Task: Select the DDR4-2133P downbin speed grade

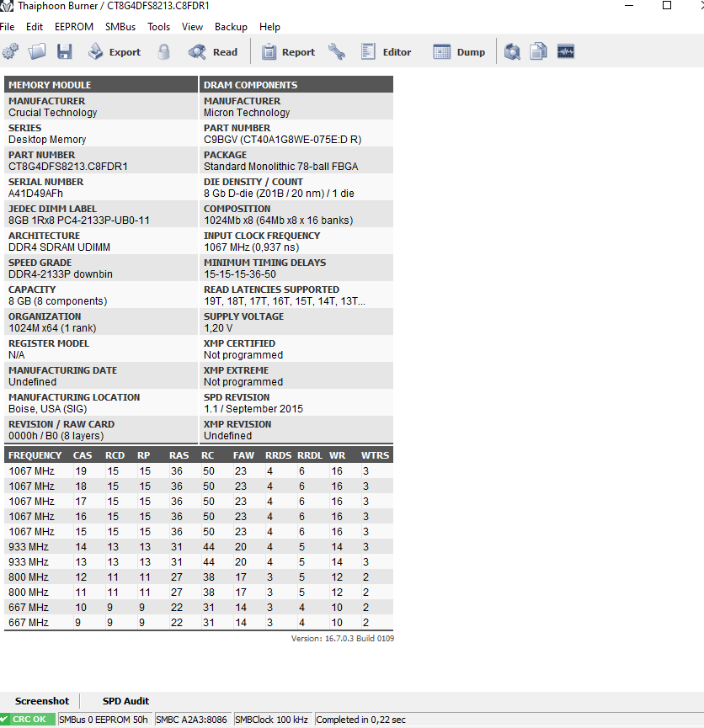Action: tap(61, 274)
